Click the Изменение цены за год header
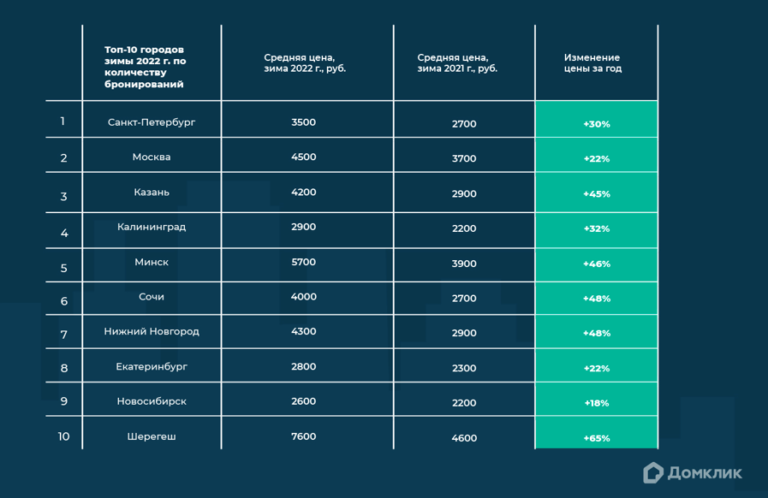The image size is (768, 498). tap(596, 64)
